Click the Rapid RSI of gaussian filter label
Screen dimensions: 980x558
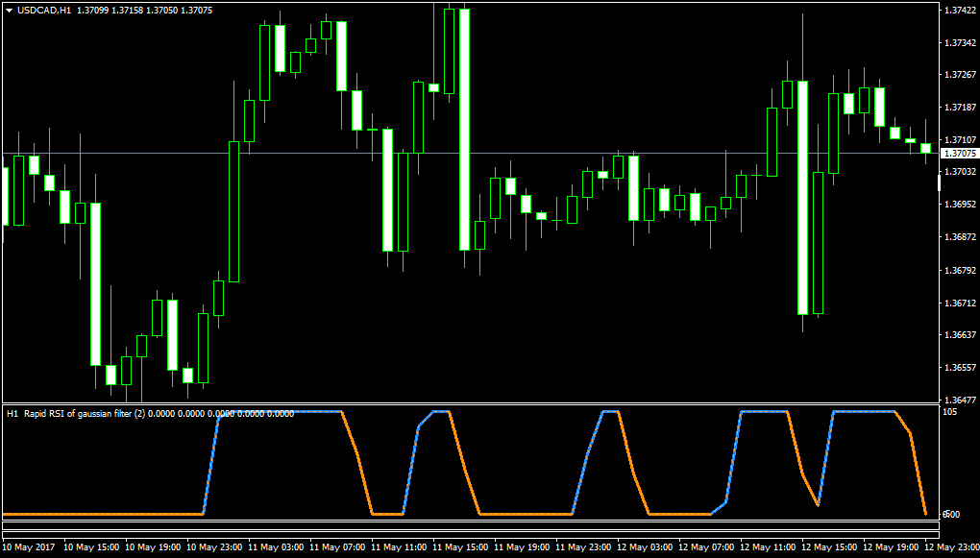[x=85, y=413]
